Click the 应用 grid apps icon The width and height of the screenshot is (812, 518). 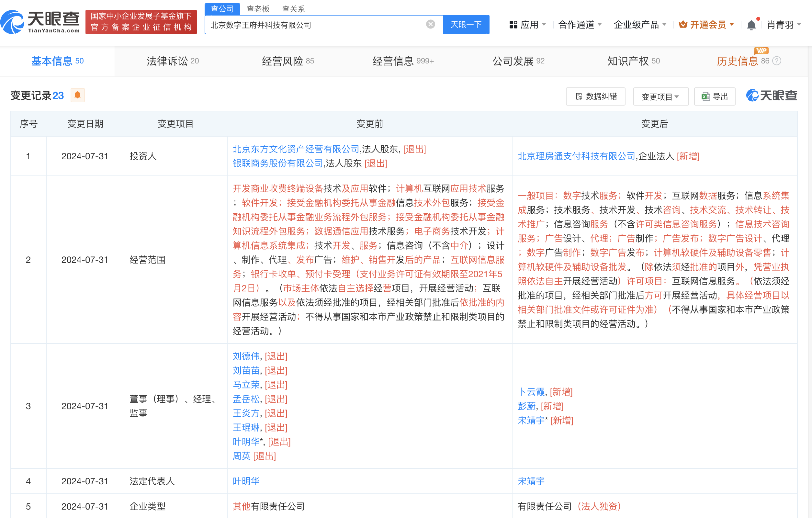(x=513, y=25)
